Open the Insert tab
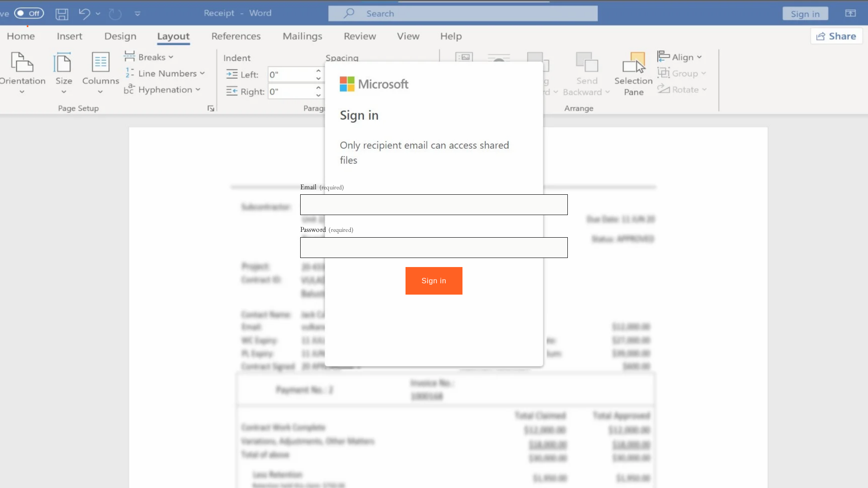Viewport: 868px width, 488px height. 70,36
